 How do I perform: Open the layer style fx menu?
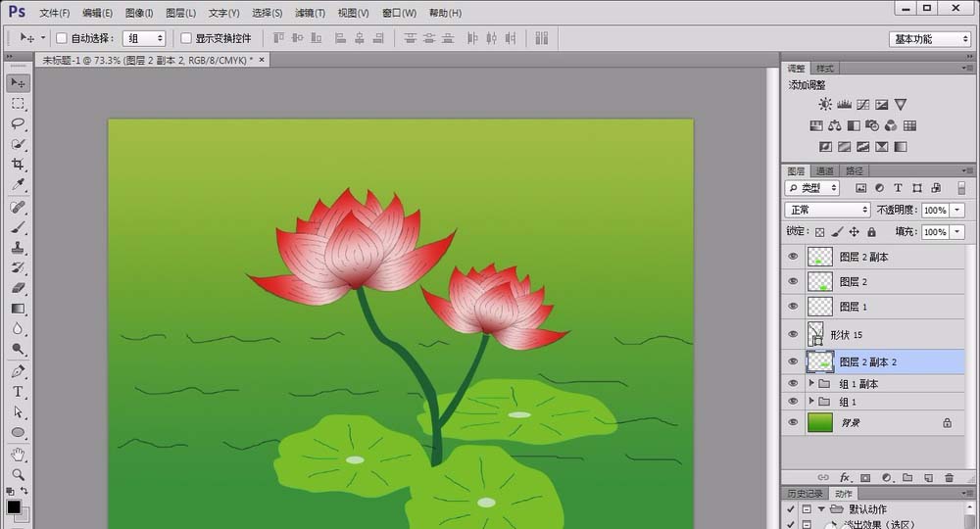pyautogui.click(x=844, y=477)
